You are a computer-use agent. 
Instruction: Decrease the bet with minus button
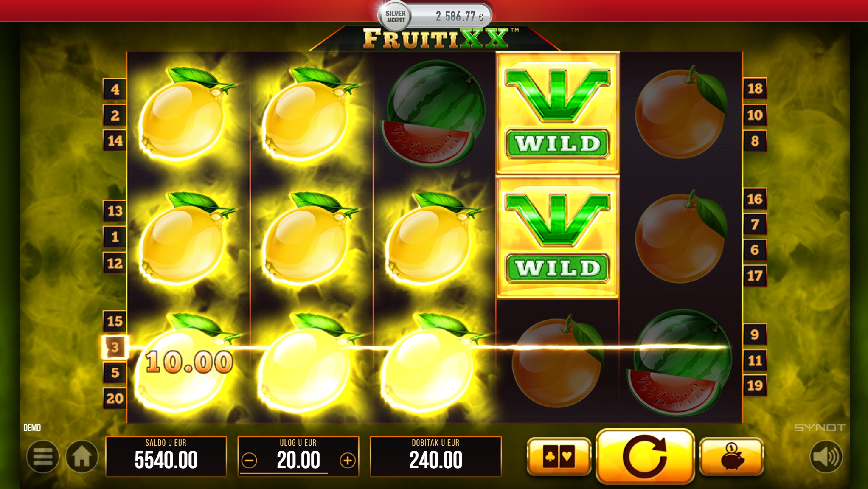tap(249, 461)
